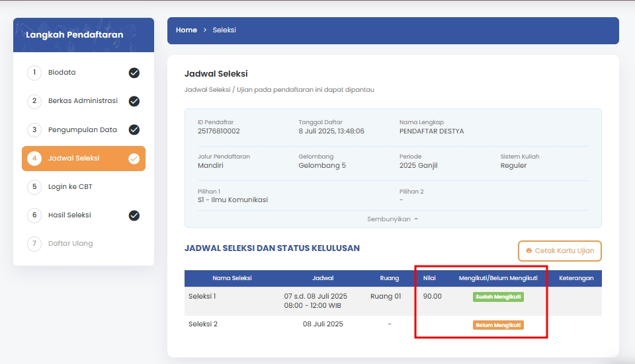Click the Sudah Mengikuti status badge
Image resolution: width=635 pixels, height=364 pixels.
tap(498, 297)
